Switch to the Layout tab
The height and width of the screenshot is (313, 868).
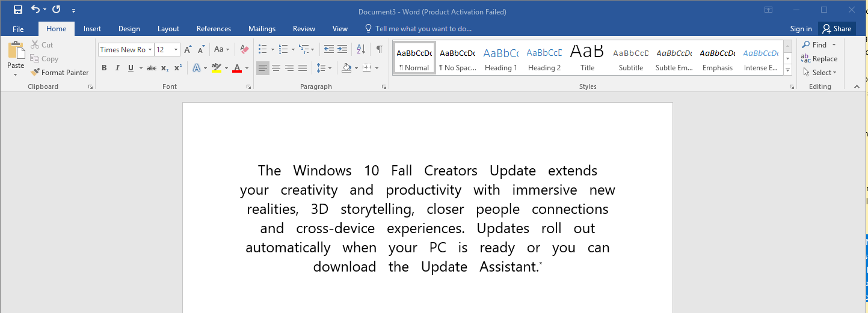(x=168, y=29)
